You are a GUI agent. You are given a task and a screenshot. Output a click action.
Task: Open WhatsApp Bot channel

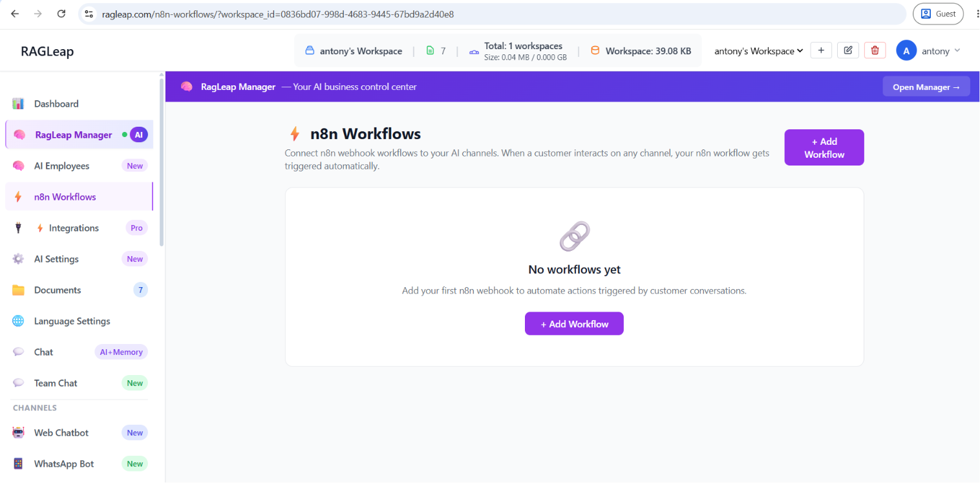pyautogui.click(x=80, y=464)
